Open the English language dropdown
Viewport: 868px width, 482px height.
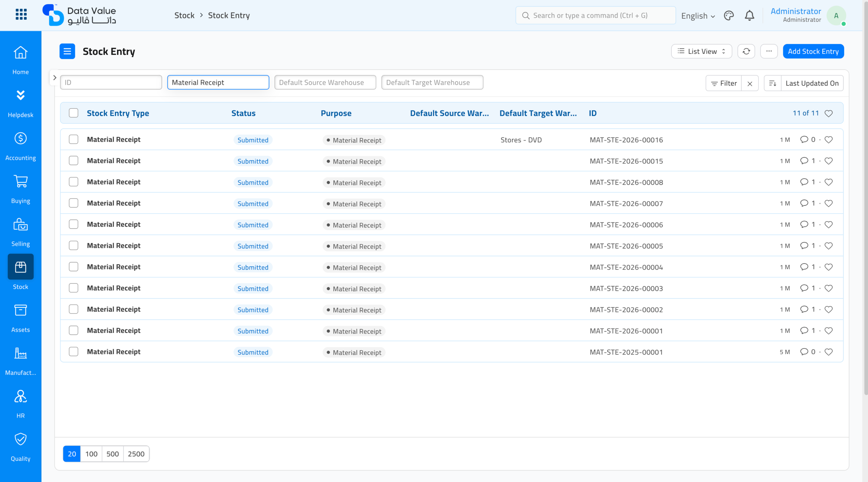click(698, 16)
